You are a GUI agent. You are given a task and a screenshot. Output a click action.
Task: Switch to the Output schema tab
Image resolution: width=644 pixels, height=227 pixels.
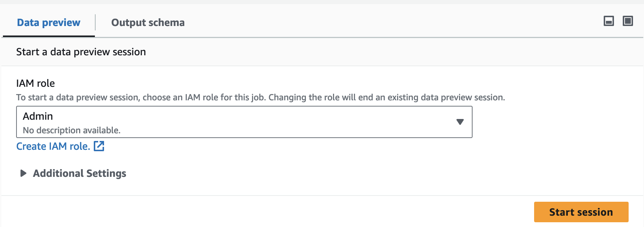point(148,22)
